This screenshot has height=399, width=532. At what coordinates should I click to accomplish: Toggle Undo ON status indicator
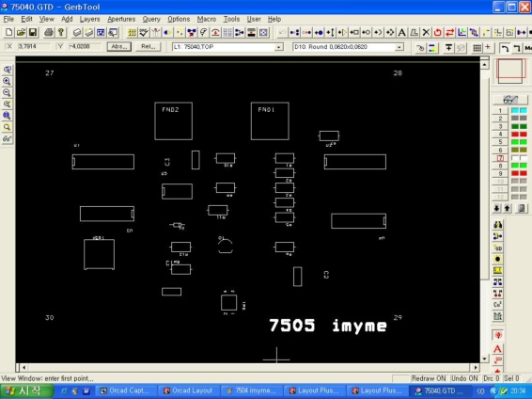pos(465,378)
